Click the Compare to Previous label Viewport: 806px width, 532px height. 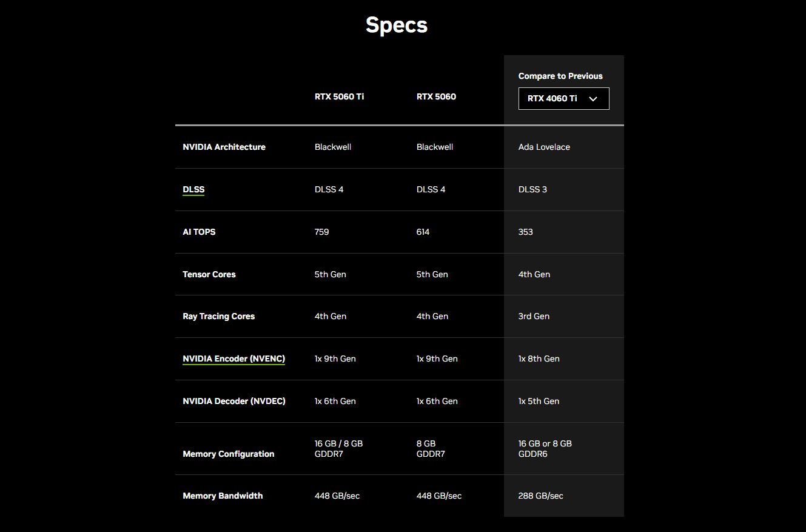(x=560, y=76)
